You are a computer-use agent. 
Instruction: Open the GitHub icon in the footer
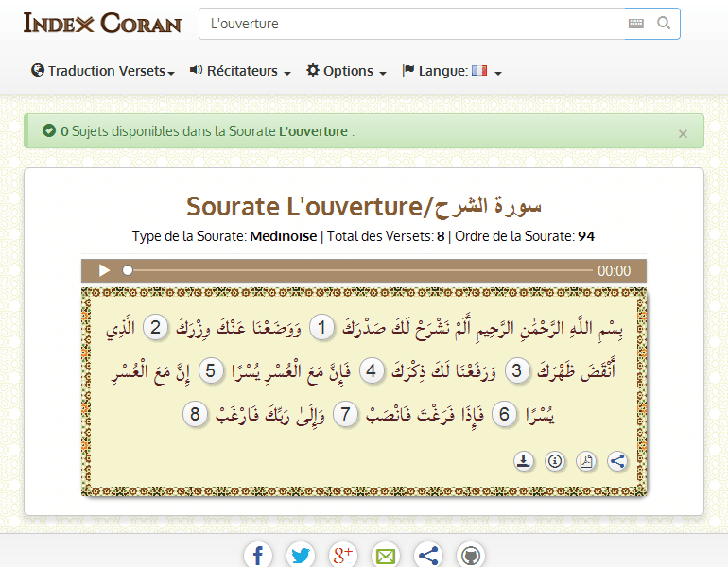coord(471,555)
